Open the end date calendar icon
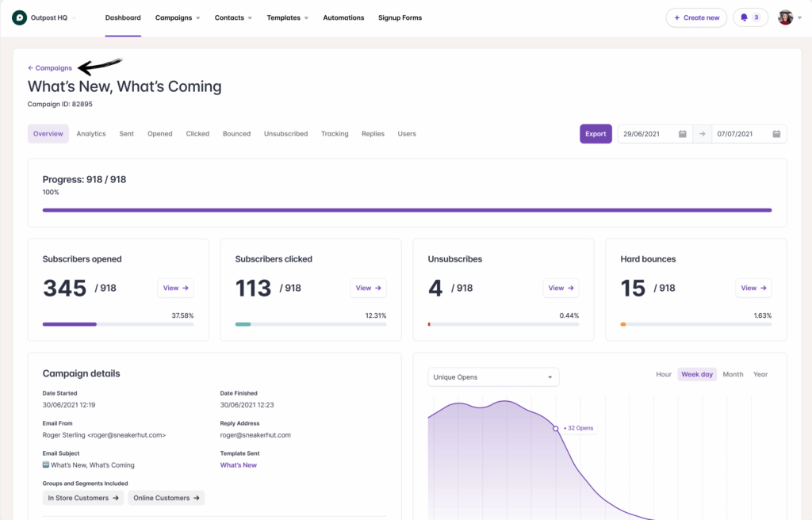The height and width of the screenshot is (520, 812). click(x=778, y=133)
